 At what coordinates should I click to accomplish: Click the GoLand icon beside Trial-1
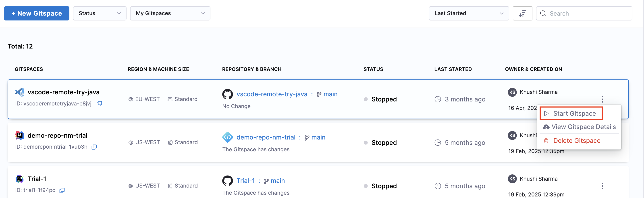point(19,179)
